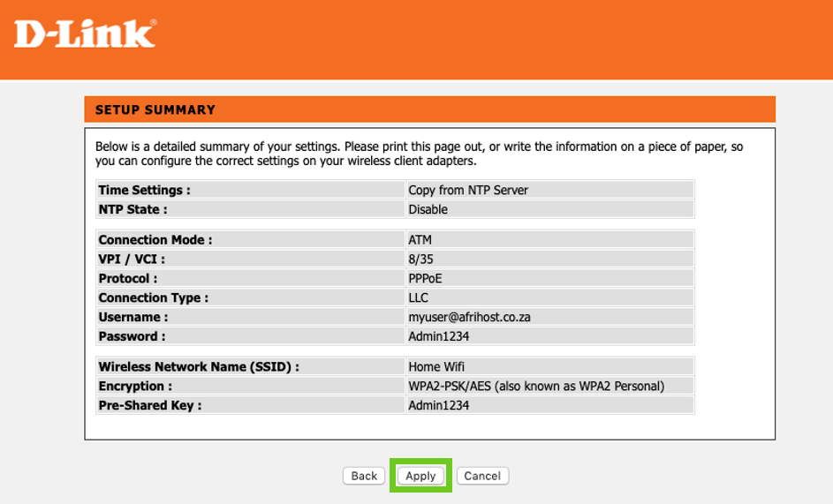Click the LLC connection type value
Viewport: 833px width, 504px height.
pyautogui.click(x=419, y=298)
